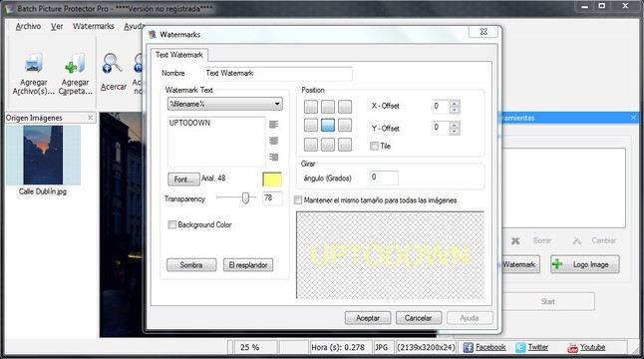Open the yellow font color swatch

[x=272, y=179]
